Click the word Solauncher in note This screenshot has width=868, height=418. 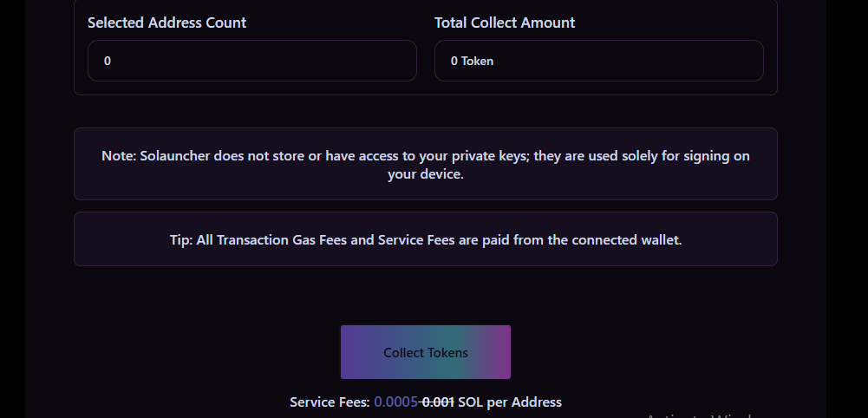pos(172,156)
